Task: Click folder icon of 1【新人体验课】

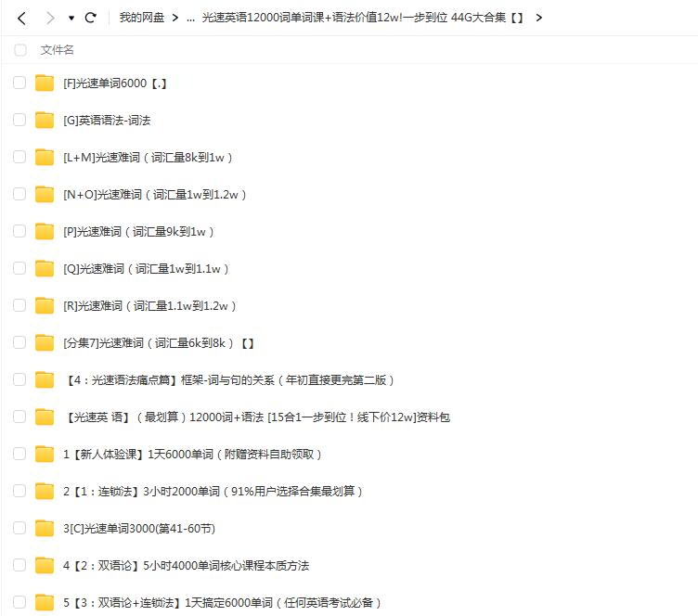Action: point(45,454)
